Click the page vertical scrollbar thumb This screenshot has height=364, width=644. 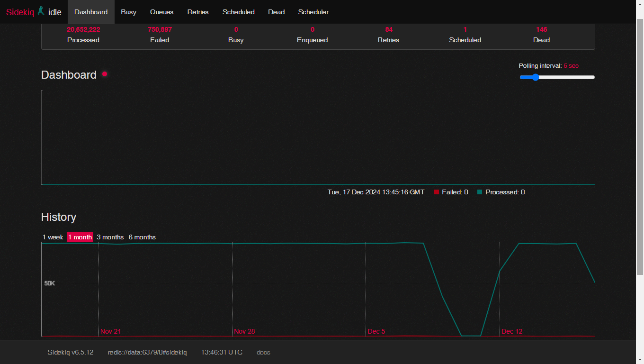click(x=640, y=147)
